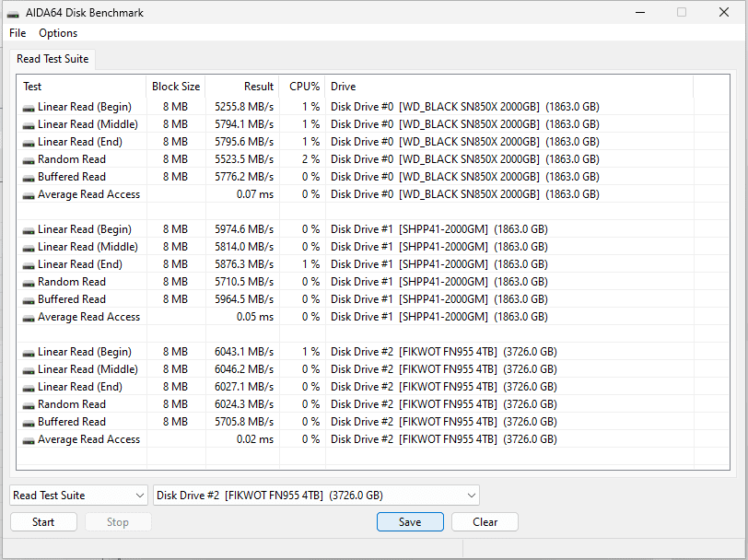Viewport: 748px width, 560px height.
Task: Select the 0.02 ms access time value
Action: point(255,439)
